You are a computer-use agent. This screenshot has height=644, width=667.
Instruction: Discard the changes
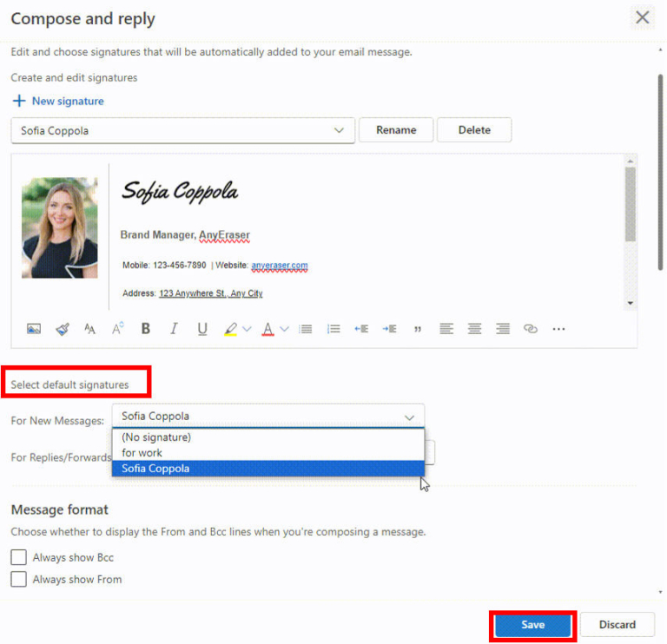pos(617,625)
